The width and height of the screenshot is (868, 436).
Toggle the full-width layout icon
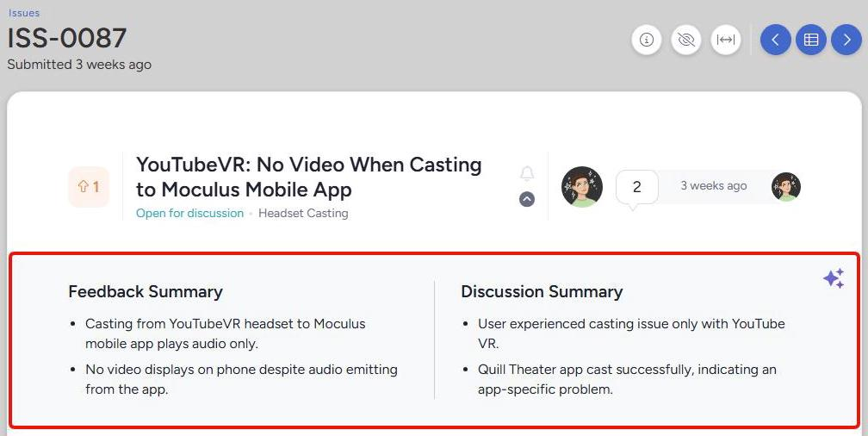click(726, 40)
